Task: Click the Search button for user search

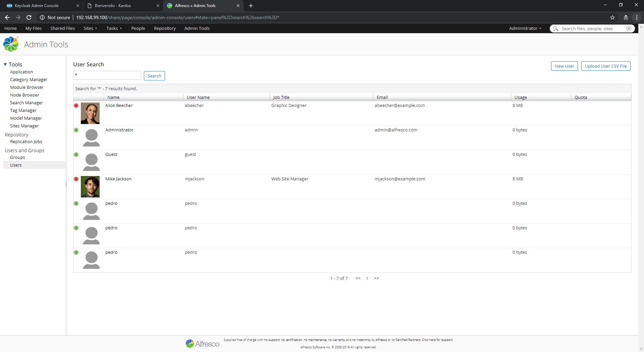Action: pyautogui.click(x=154, y=76)
